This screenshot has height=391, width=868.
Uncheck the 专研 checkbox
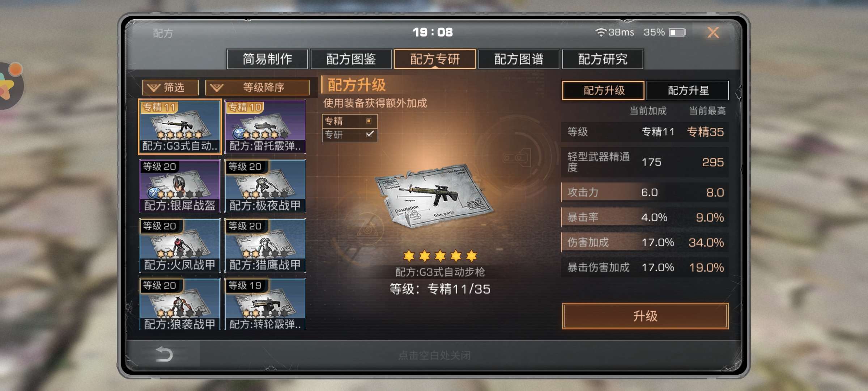pyautogui.click(x=369, y=134)
